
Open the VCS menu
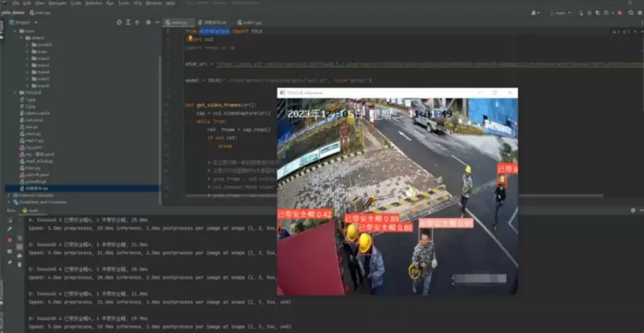tap(138, 3)
